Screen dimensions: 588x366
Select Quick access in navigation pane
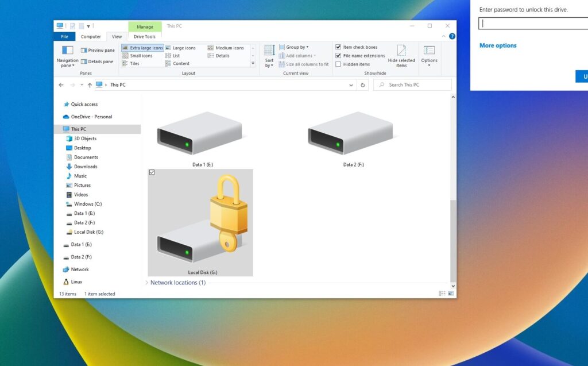pyautogui.click(x=84, y=105)
